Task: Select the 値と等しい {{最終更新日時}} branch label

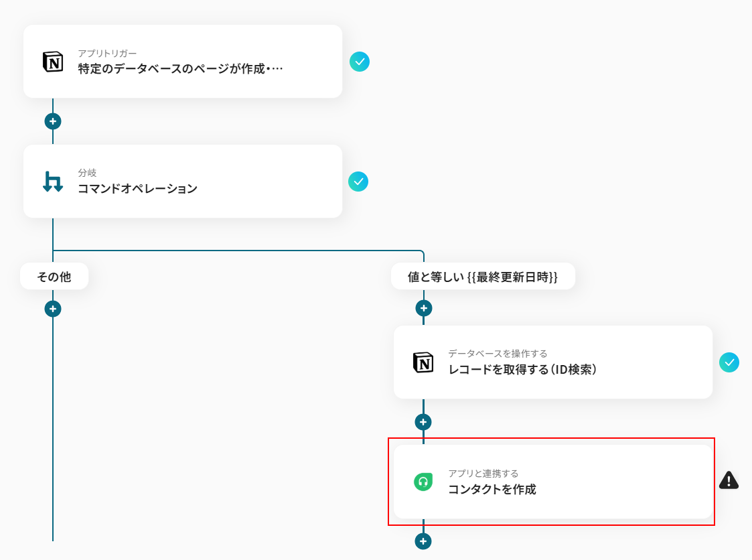Action: coord(483,277)
